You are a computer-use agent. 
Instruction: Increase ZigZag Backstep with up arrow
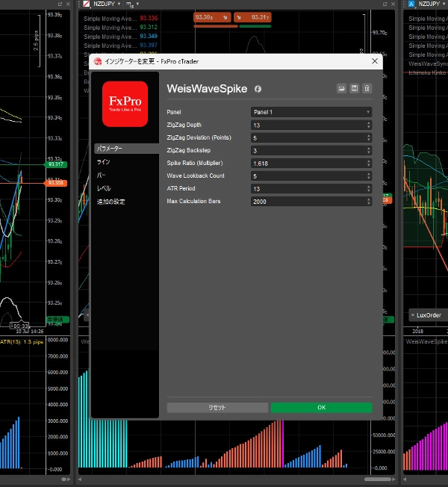pos(369,149)
